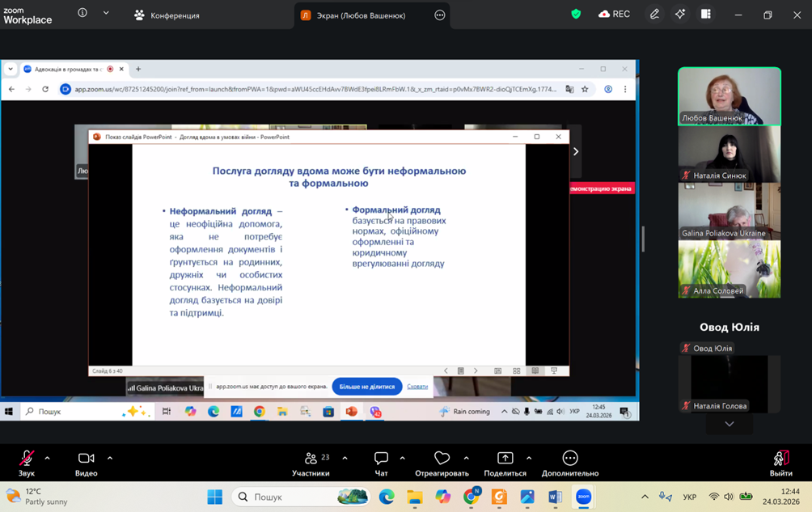The height and width of the screenshot is (512, 812).
Task: Turn on camera with Видео button
Action: 86,463
